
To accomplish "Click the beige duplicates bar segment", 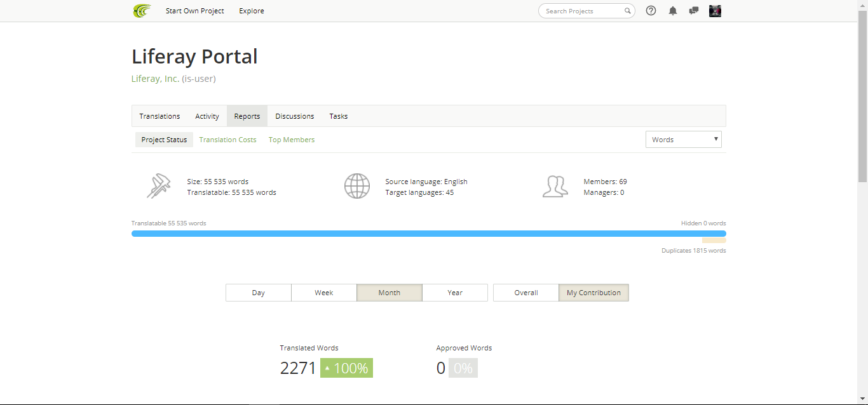I will [x=714, y=241].
